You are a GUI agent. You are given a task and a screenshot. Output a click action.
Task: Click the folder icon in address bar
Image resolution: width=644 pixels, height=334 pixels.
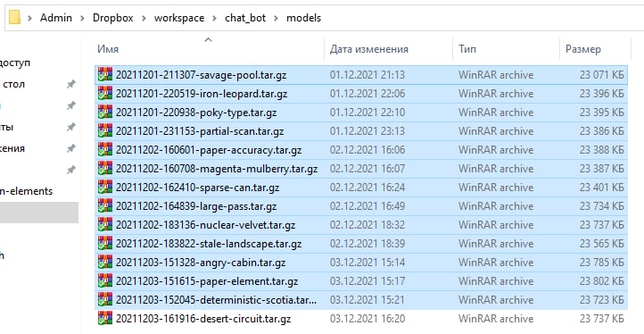tap(14, 18)
